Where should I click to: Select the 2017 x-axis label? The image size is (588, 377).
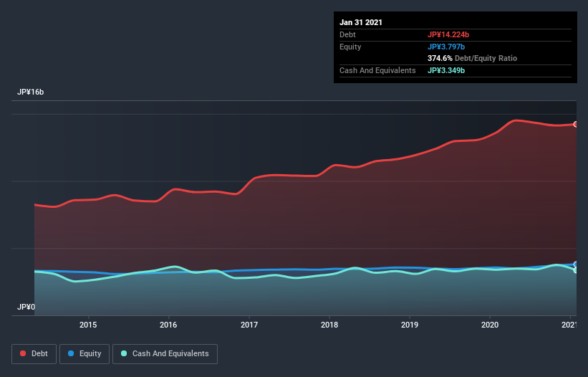[249, 325]
